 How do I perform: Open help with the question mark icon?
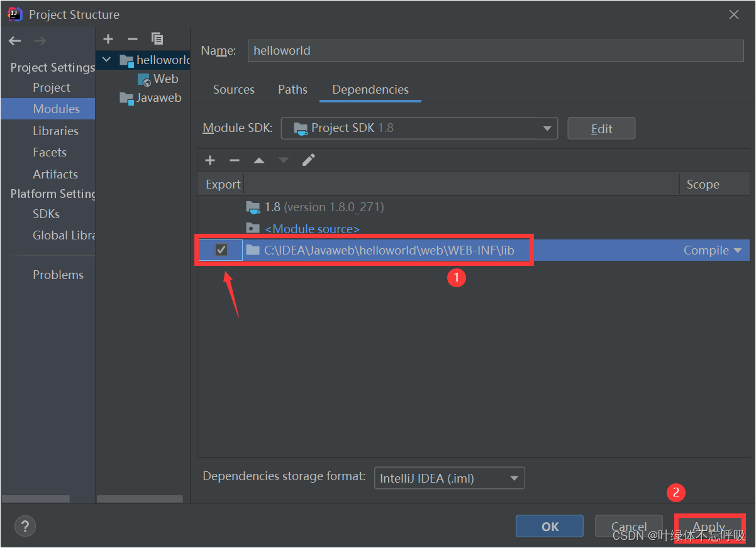[x=25, y=527]
